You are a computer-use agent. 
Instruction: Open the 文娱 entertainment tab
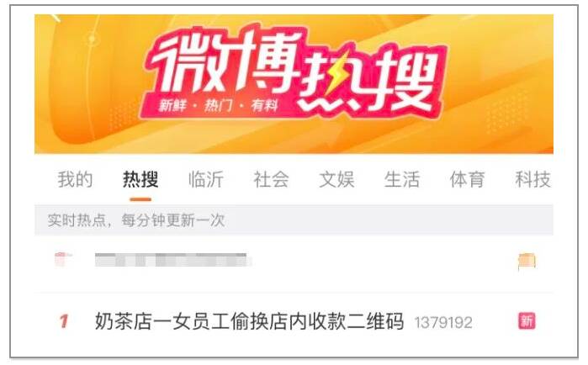(x=336, y=179)
